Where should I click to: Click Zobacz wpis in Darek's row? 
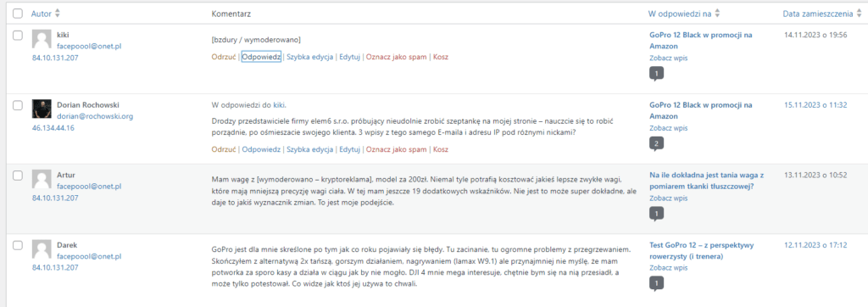point(668,268)
